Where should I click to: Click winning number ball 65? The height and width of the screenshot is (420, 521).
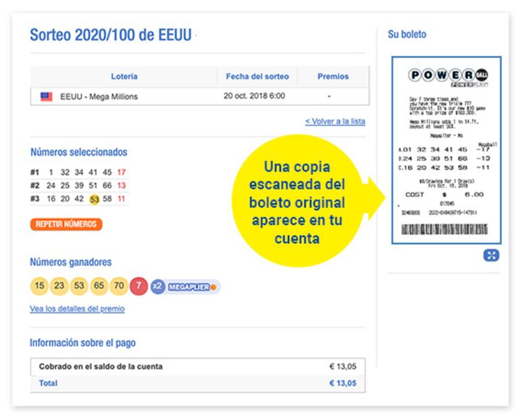pos(99,286)
